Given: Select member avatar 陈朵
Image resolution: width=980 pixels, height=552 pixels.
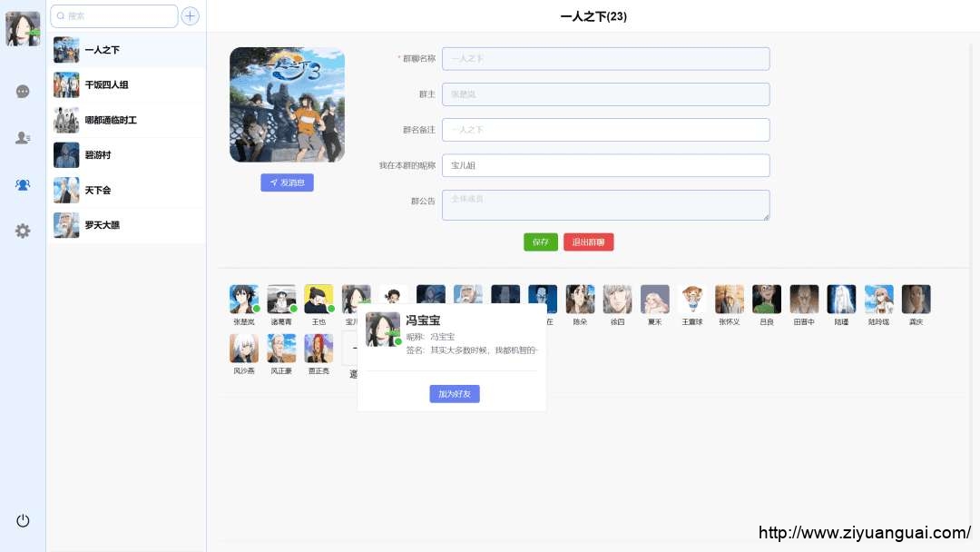Looking at the screenshot, I should tap(580, 299).
